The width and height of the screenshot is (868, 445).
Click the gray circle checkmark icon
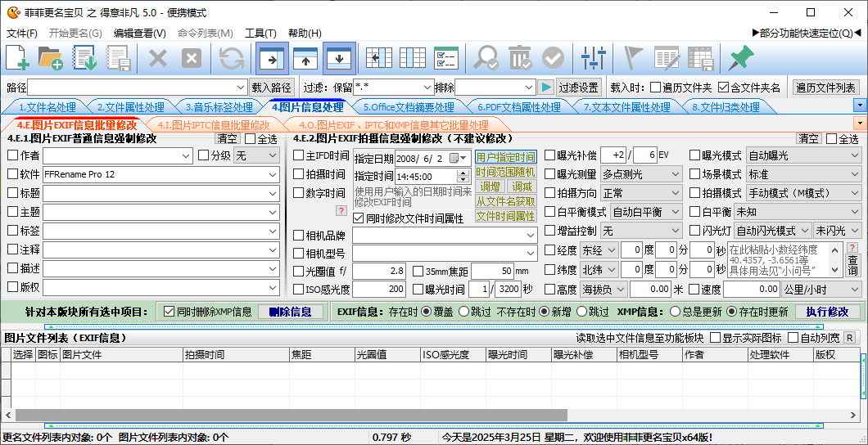[553, 58]
